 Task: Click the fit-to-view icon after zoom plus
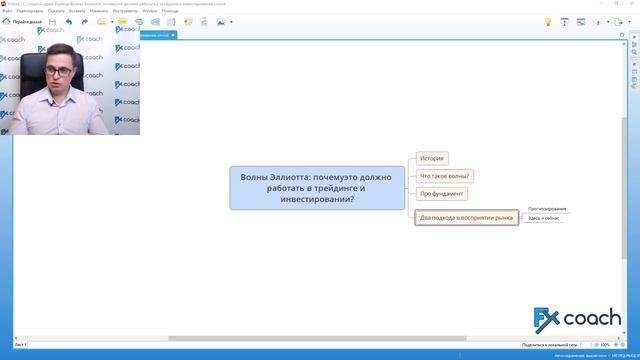pyautogui.click(x=622, y=345)
